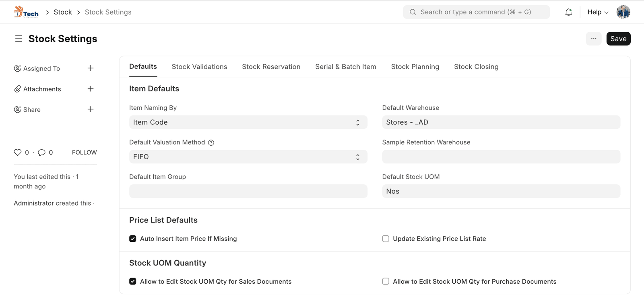Go to the Serial & Batch Item tab
Viewport: 644px width, 305px height.
(345, 67)
